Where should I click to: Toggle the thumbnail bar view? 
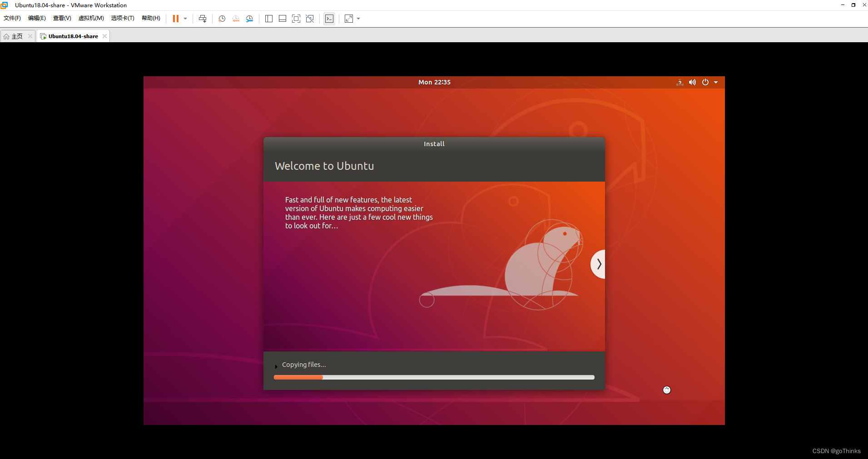point(283,19)
